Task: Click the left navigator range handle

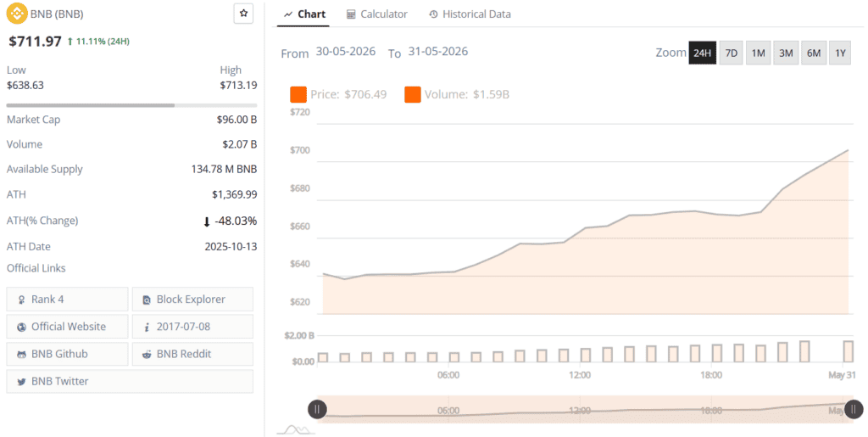Action: pyautogui.click(x=317, y=409)
